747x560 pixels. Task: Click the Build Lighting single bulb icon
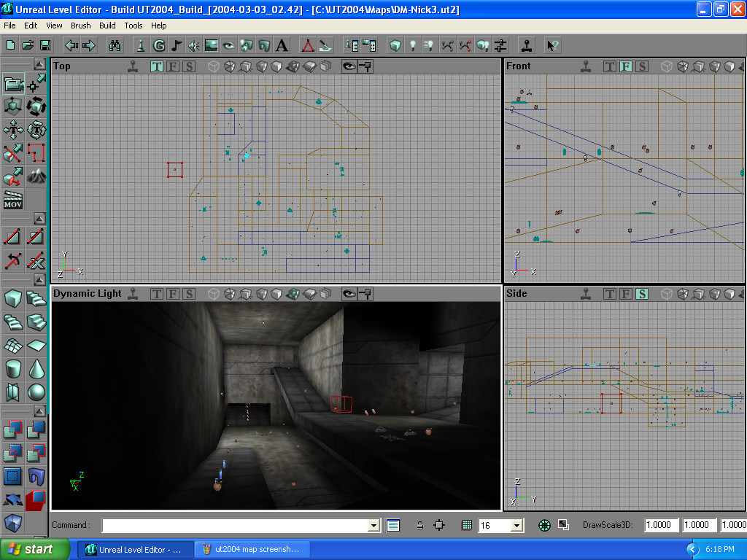coord(413,46)
